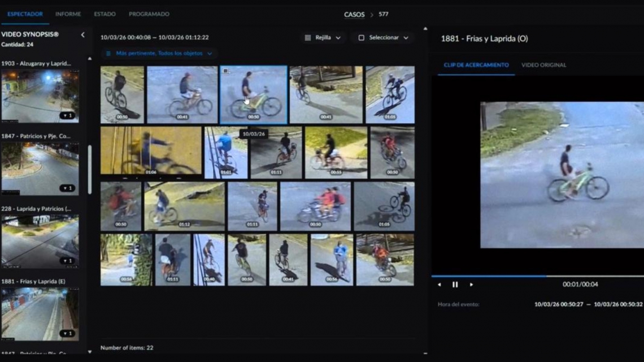644x362 pixels.
Task: Click the grid icon beside Rejilla
Action: click(308, 38)
